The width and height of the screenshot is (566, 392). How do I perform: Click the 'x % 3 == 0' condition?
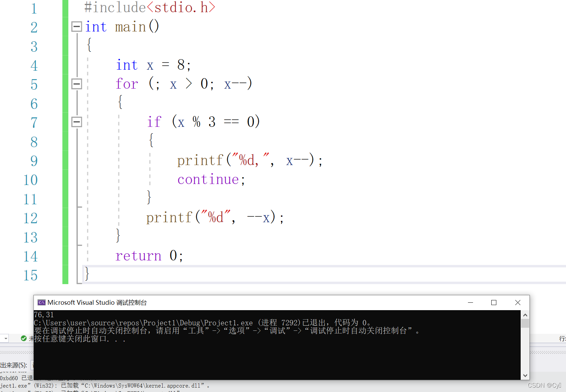tap(216, 122)
